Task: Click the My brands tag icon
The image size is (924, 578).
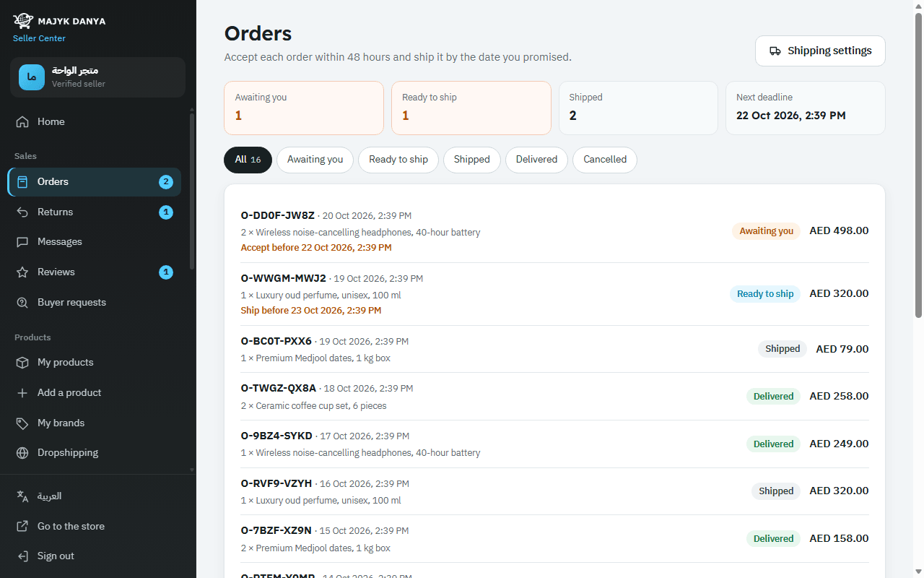Action: pyautogui.click(x=23, y=423)
